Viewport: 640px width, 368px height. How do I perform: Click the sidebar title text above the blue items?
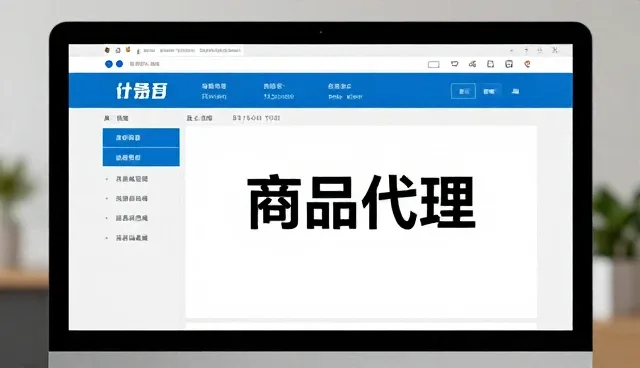coord(116,118)
